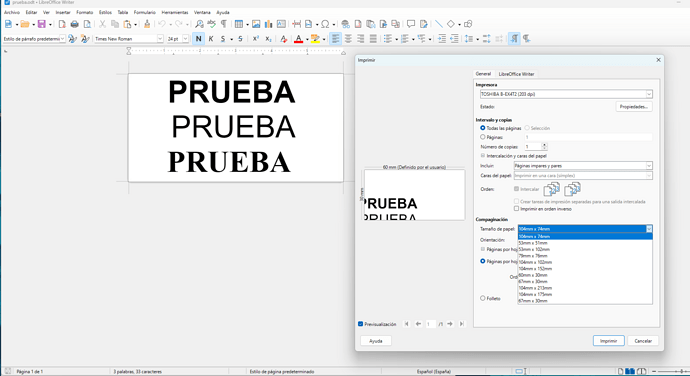Click the Center alignment icon
690x376 pixels.
pos(348,39)
